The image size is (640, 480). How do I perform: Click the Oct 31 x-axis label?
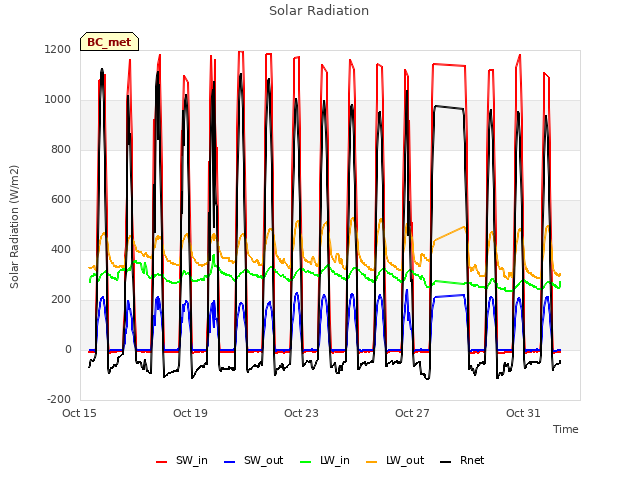pos(523,413)
